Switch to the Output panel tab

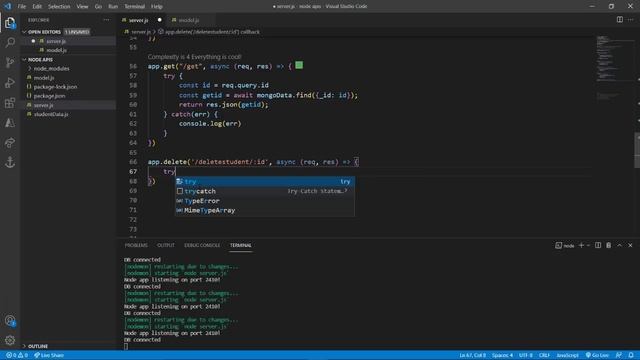166,245
